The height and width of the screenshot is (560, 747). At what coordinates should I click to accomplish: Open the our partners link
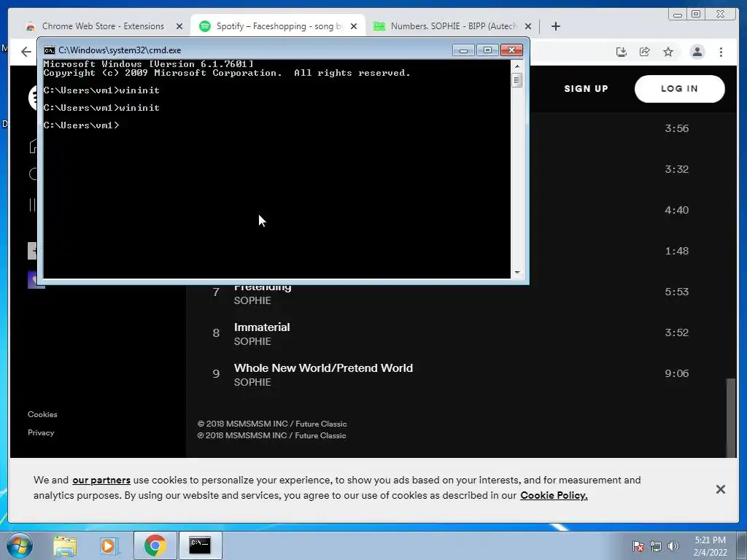[101, 480]
